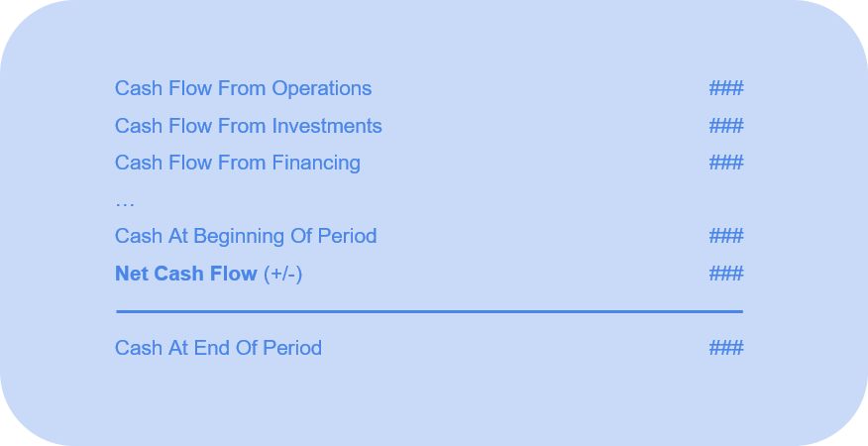Click the Cash Flow From Operations label
The width and height of the screenshot is (868, 446).
pos(243,88)
